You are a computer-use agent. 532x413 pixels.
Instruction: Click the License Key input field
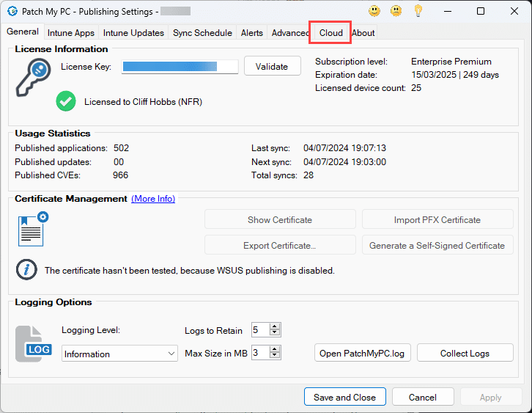pyautogui.click(x=180, y=67)
